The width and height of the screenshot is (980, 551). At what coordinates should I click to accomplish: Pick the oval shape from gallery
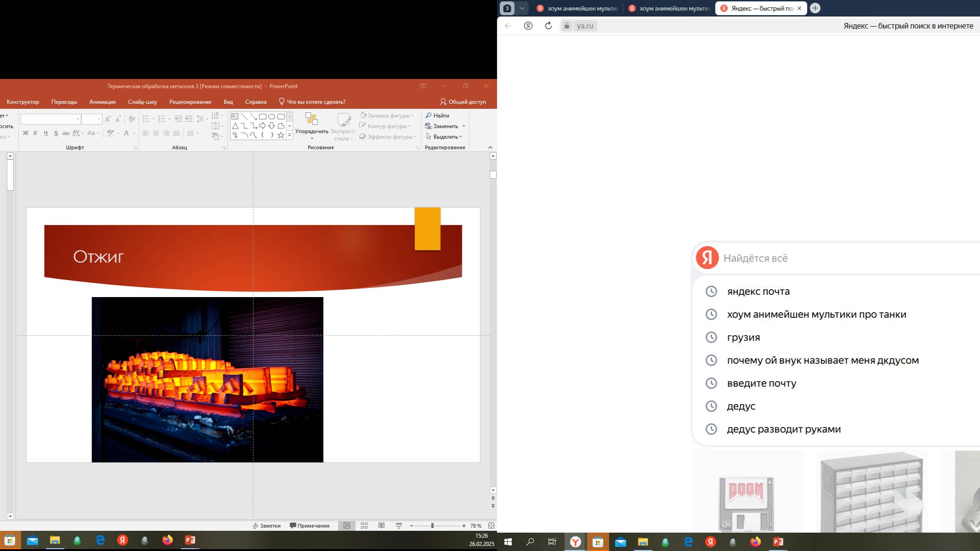point(272,117)
